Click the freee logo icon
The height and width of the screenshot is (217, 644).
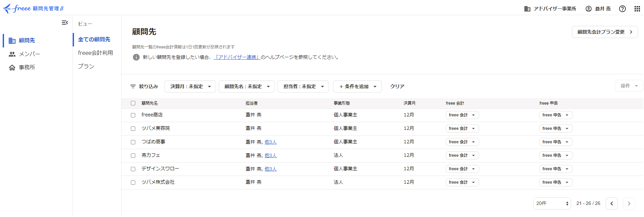[x=17, y=8]
